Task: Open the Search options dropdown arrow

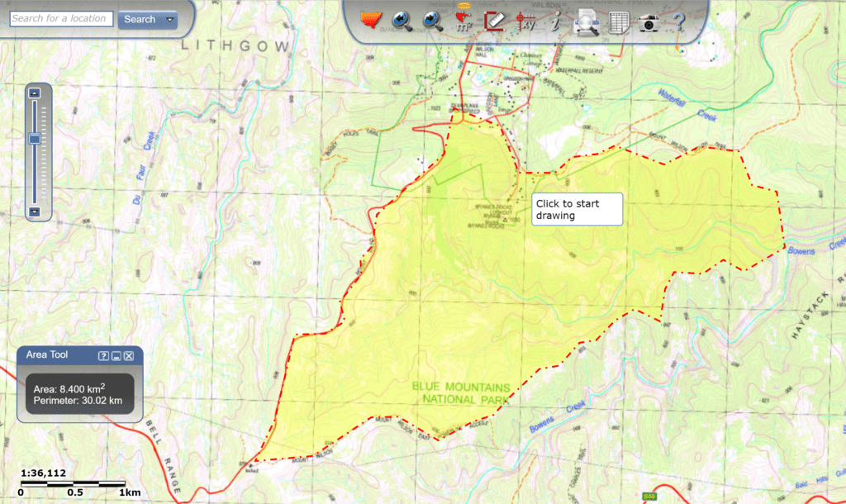Action: [x=170, y=20]
